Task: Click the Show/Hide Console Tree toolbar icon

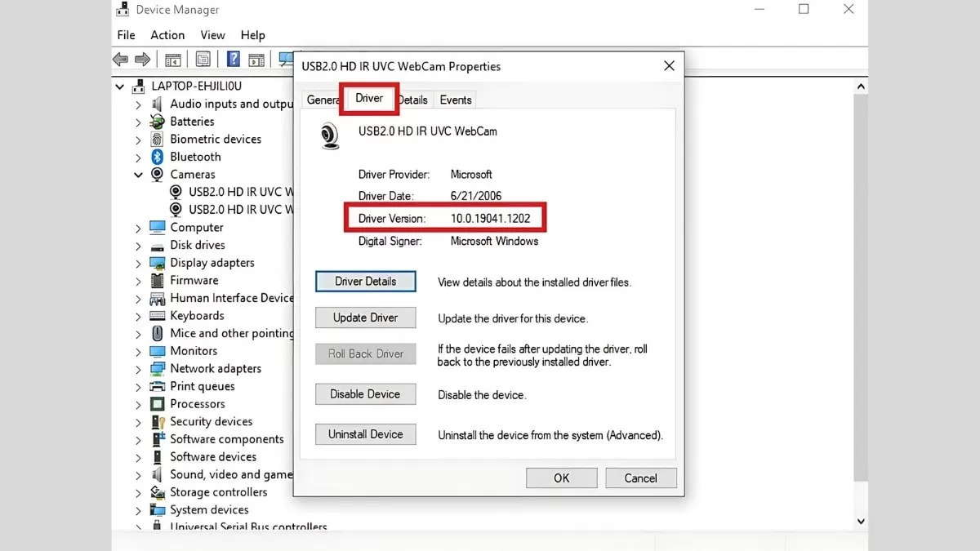Action: [x=173, y=59]
